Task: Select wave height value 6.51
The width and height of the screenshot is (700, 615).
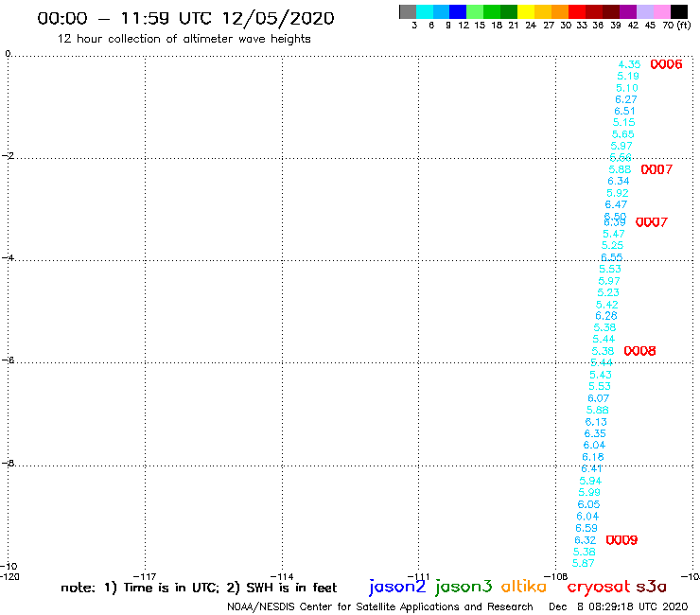Action: tap(625, 111)
